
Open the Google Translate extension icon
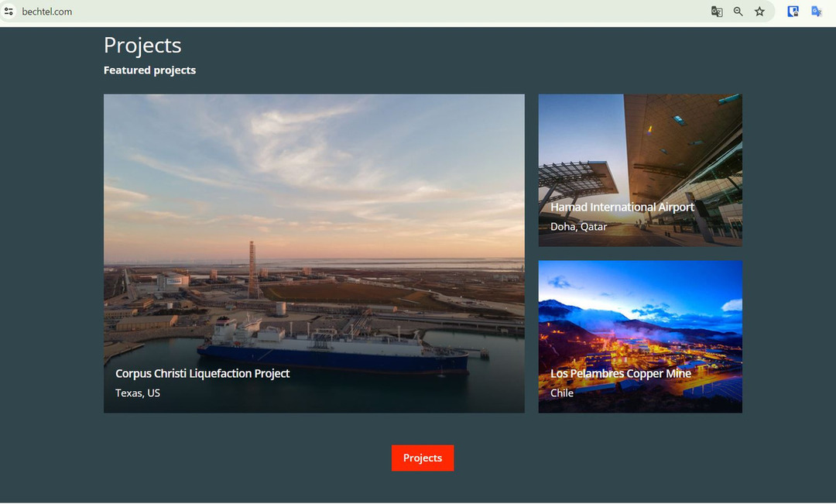coord(817,12)
